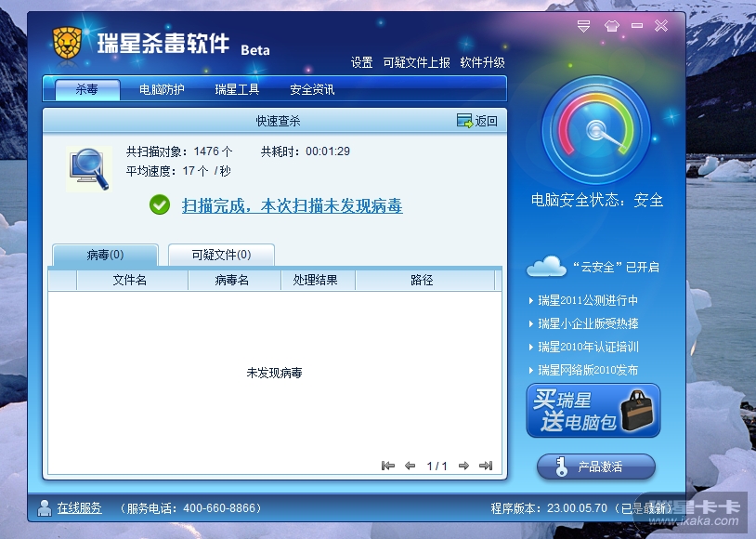Open the 瑞星工具 tab
This screenshot has width=756, height=539.
click(x=237, y=89)
